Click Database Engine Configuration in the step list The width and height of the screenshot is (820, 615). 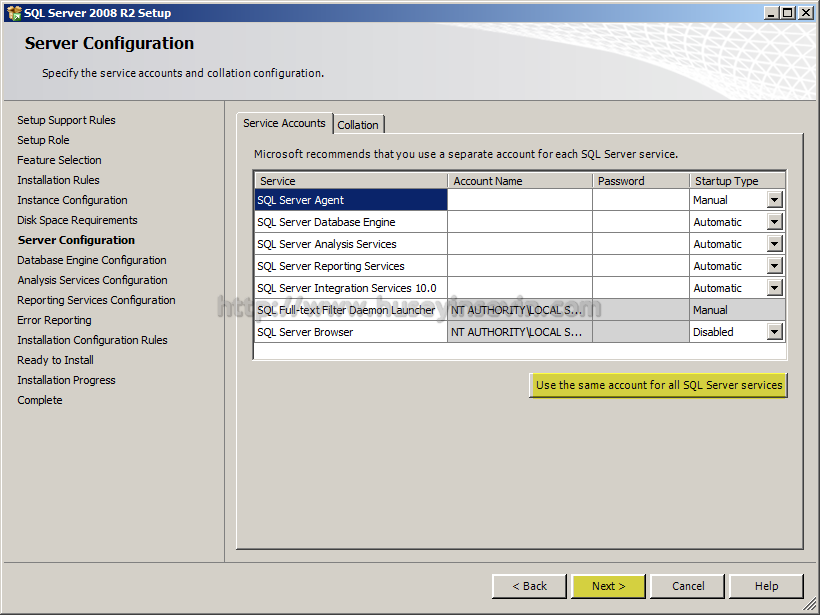click(x=92, y=260)
